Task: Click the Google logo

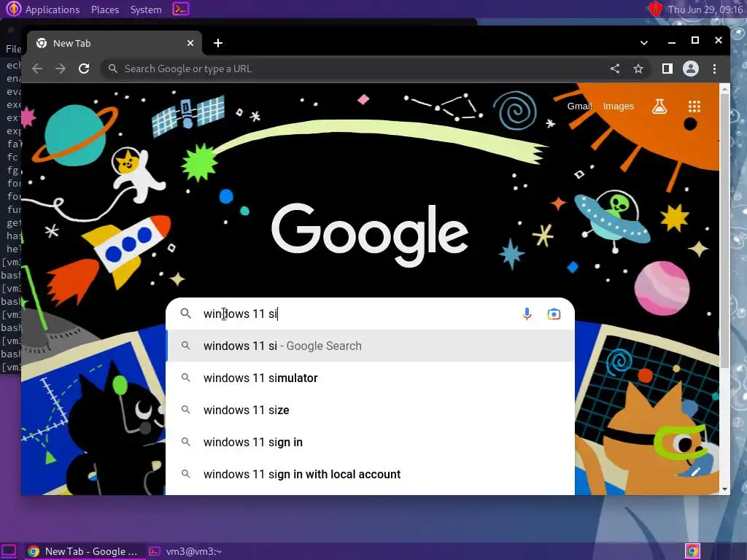Action: [370, 234]
